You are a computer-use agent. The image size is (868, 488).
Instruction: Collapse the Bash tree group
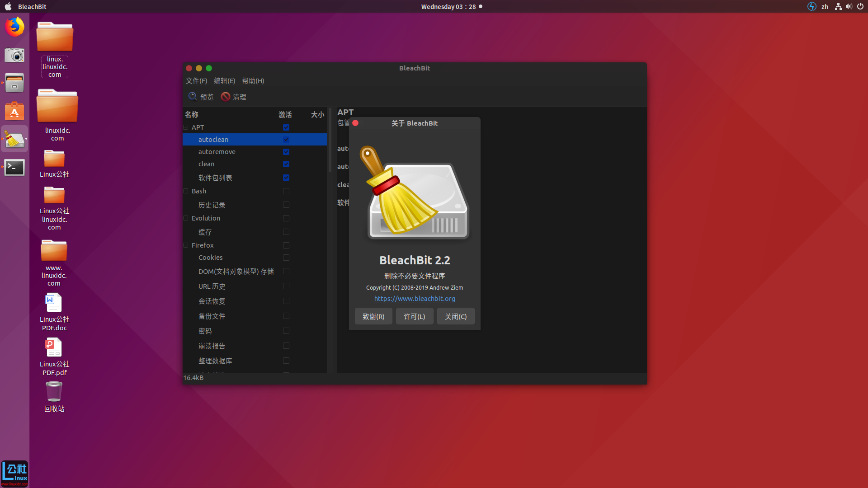tap(186, 191)
